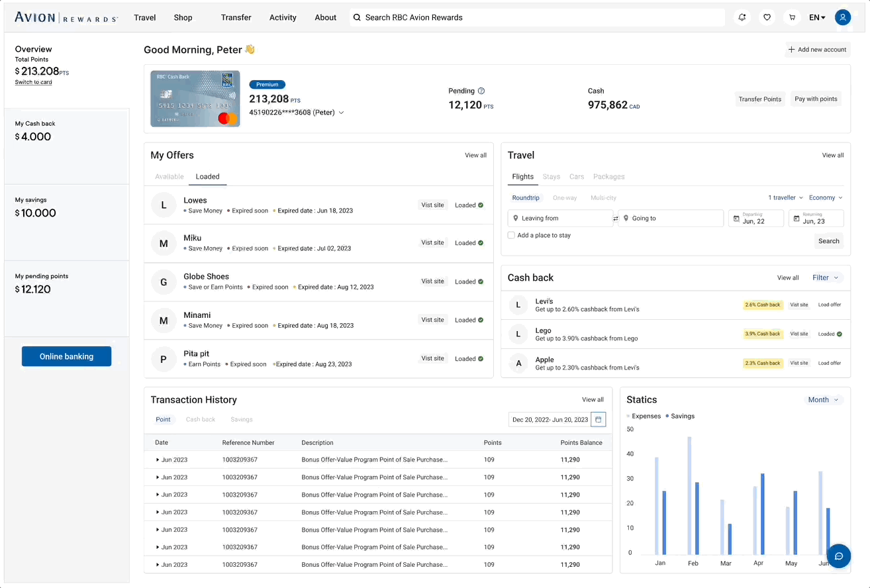Click the search magnifier icon
This screenshot has height=588, width=870.
pos(357,18)
